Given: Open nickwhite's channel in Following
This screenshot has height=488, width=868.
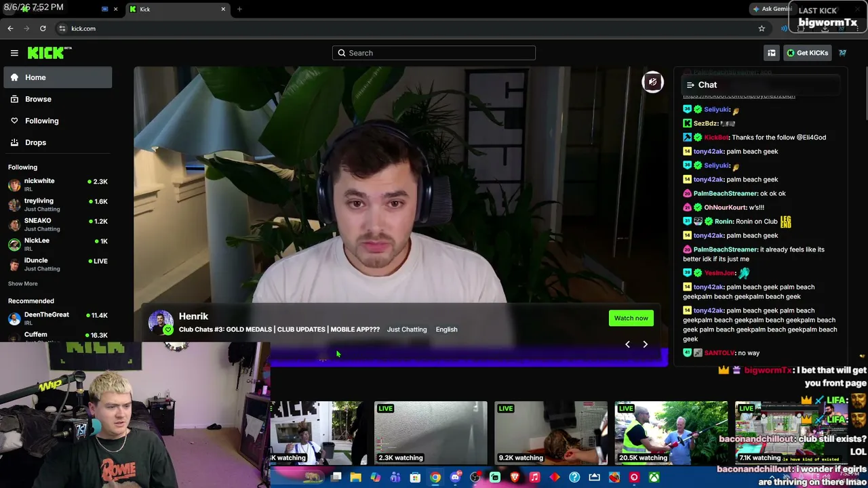Looking at the screenshot, I should (x=58, y=185).
